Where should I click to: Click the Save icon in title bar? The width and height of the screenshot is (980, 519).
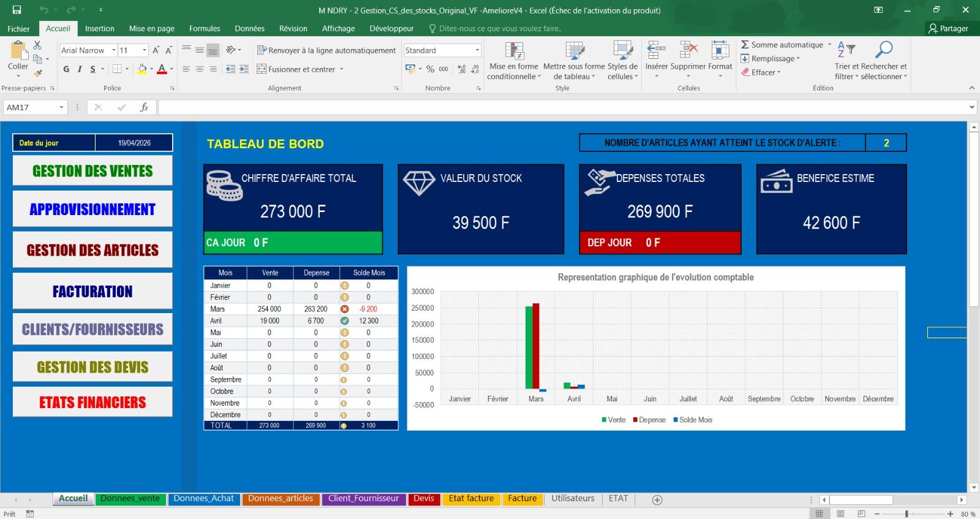click(17, 10)
